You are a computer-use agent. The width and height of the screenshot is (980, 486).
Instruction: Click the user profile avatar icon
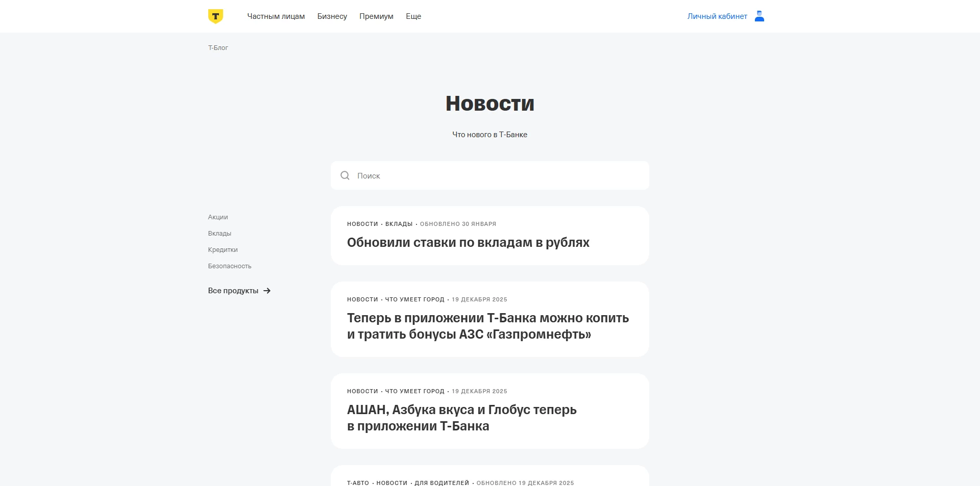[x=759, y=16]
